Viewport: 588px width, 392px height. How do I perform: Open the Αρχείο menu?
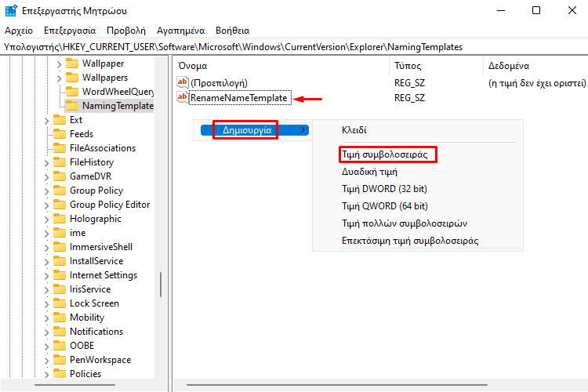coord(19,31)
